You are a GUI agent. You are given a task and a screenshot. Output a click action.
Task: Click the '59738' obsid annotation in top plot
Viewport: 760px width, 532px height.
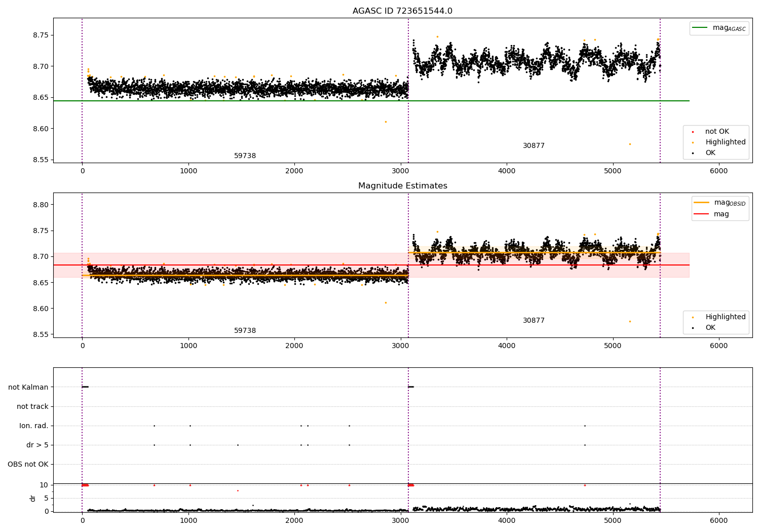point(245,156)
